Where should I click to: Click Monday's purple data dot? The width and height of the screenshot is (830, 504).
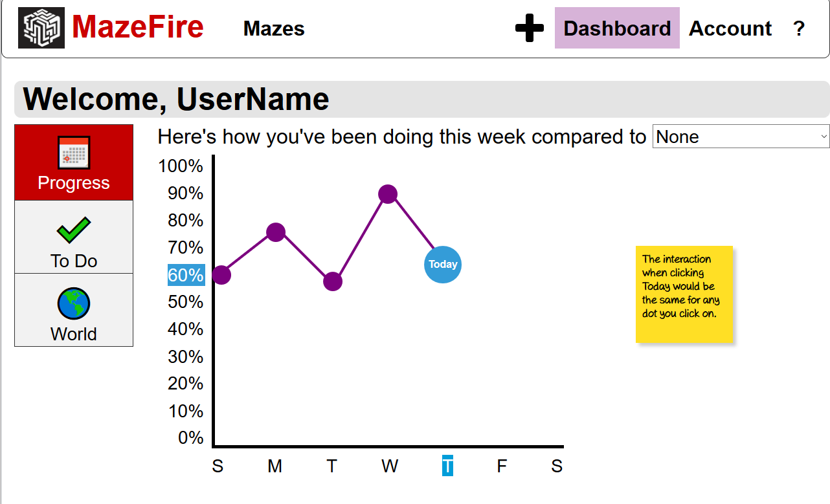[x=276, y=232]
